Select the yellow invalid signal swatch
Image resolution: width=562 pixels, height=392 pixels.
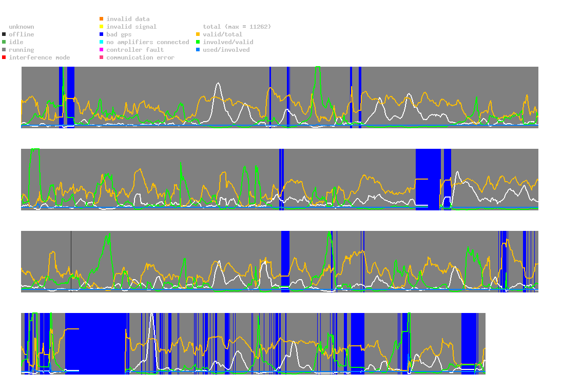coord(102,27)
